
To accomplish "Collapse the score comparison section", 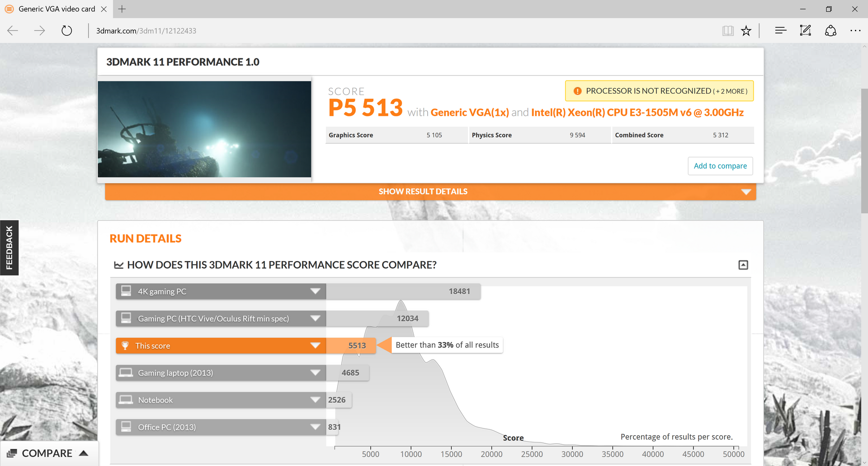I will click(743, 265).
